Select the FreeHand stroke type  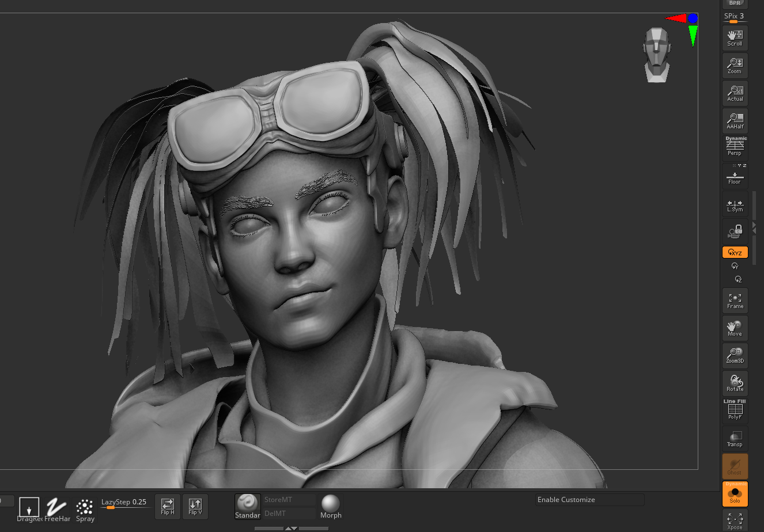pos(57,510)
